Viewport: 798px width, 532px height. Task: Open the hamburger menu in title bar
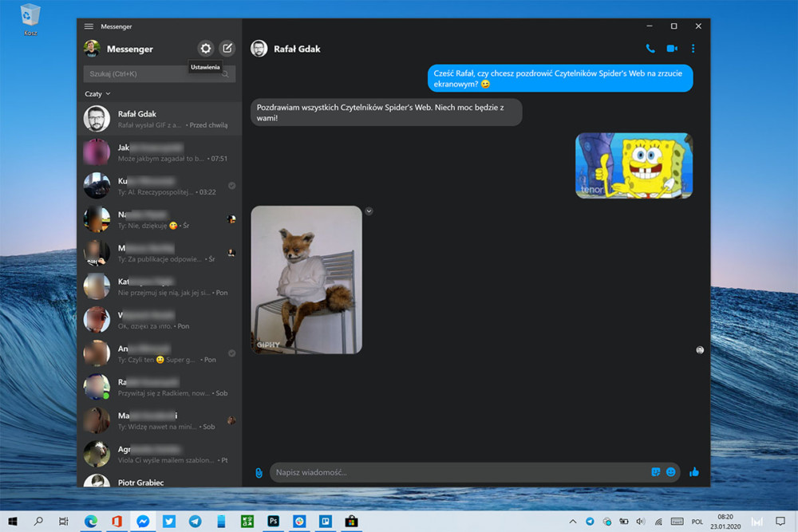[89, 26]
